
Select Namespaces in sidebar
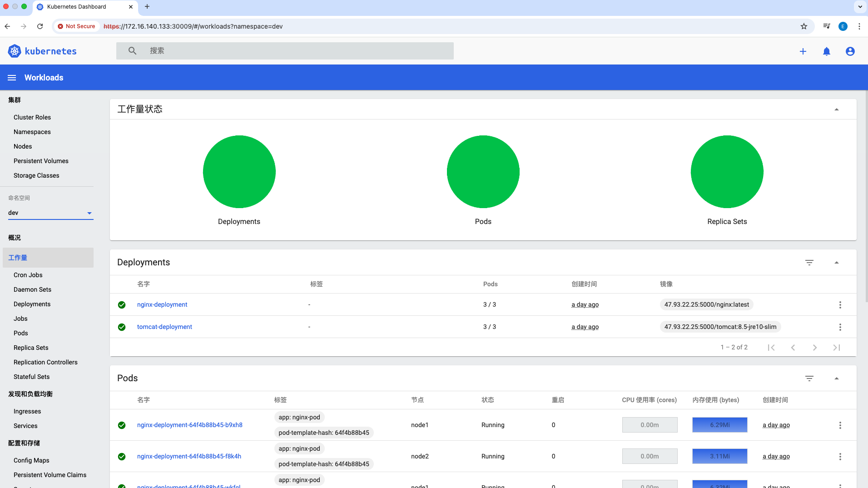[32, 132]
